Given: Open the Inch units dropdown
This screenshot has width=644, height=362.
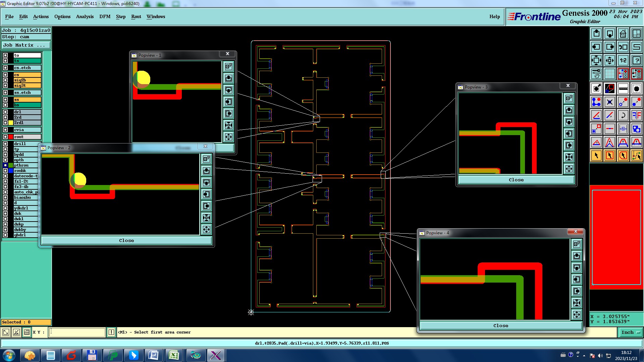Looking at the screenshot, I should click(631, 332).
